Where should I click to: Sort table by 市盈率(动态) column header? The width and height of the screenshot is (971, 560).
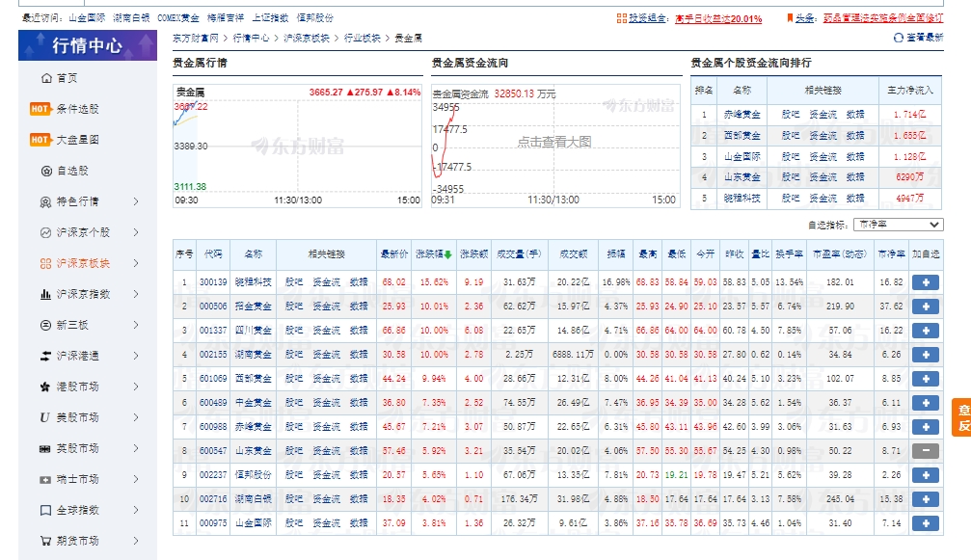[x=840, y=253]
